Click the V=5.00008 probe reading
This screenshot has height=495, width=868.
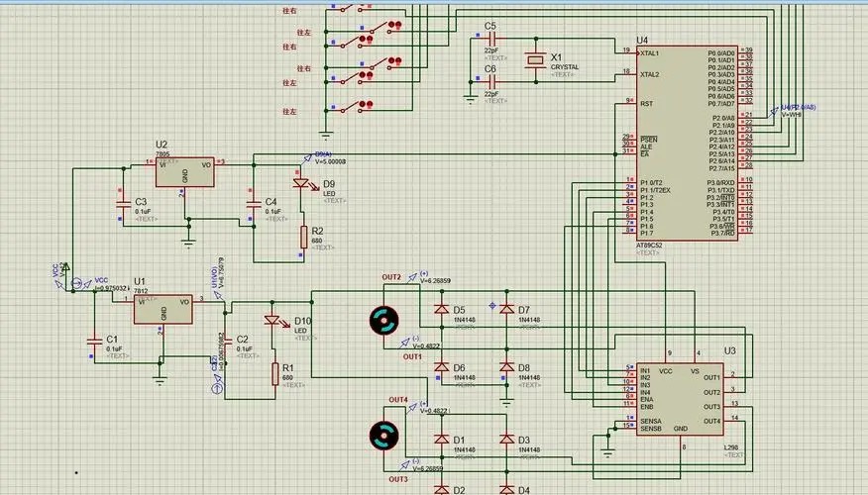[331, 161]
